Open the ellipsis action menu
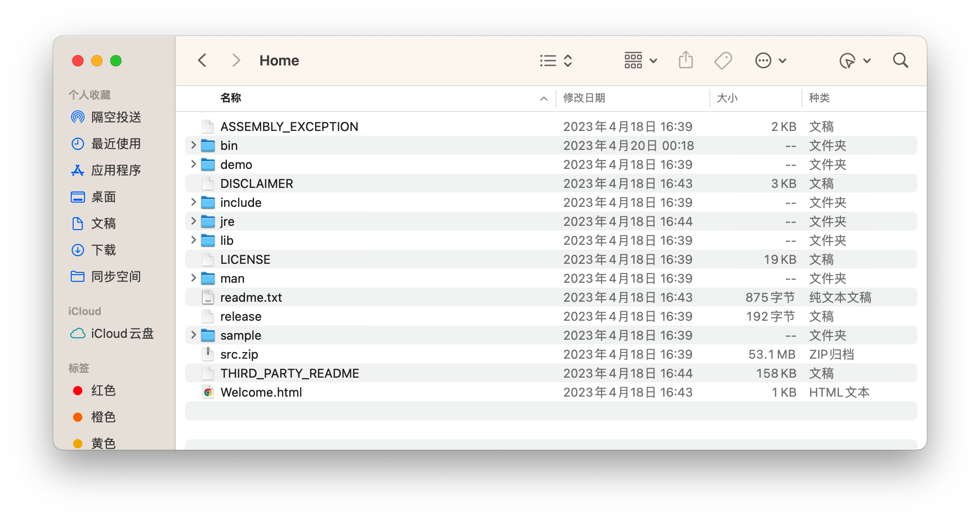980x520 pixels. pos(771,61)
